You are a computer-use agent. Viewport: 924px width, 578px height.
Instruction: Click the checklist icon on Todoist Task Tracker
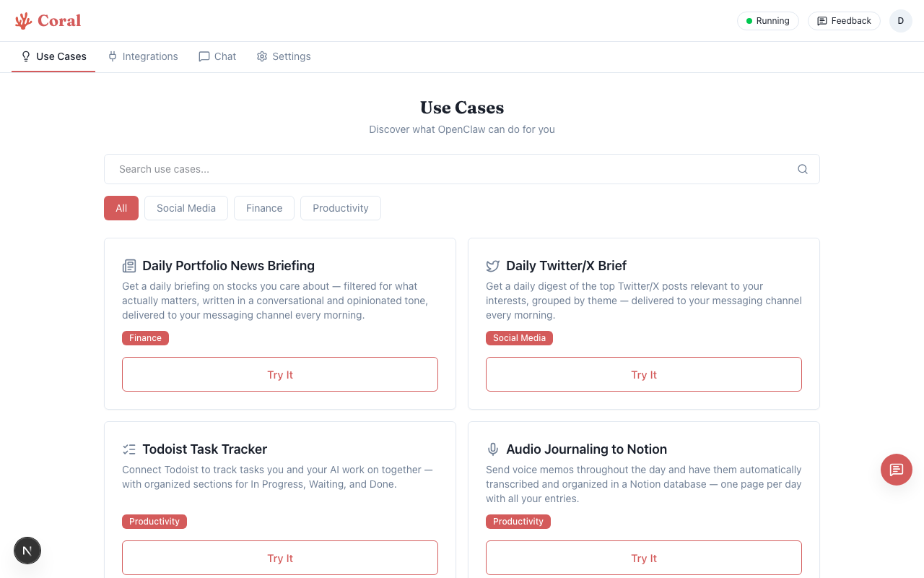[x=130, y=449]
